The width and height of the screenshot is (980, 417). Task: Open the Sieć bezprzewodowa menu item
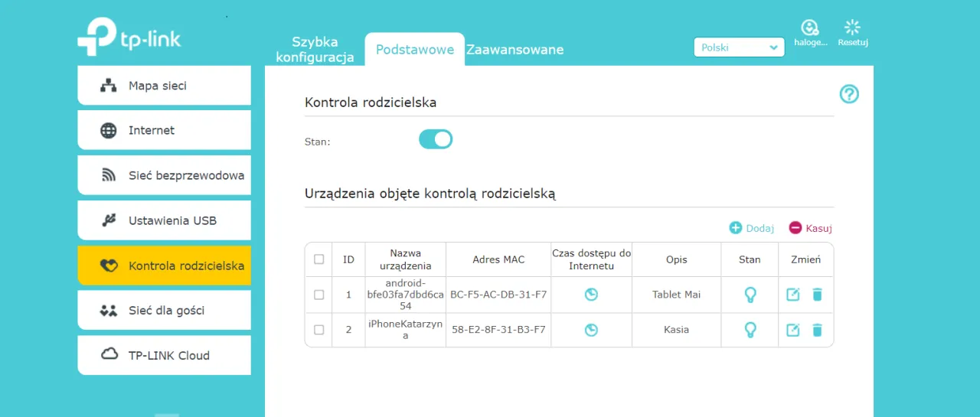click(164, 175)
